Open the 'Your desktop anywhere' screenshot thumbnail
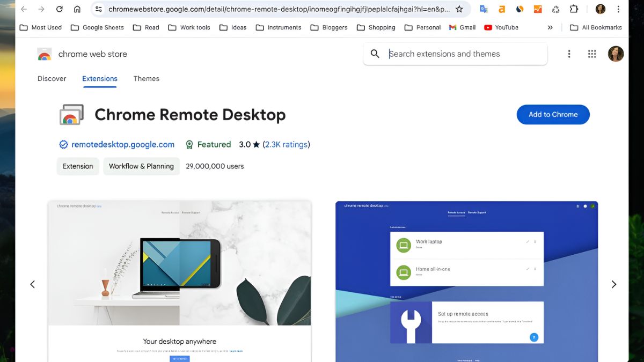 click(x=179, y=282)
